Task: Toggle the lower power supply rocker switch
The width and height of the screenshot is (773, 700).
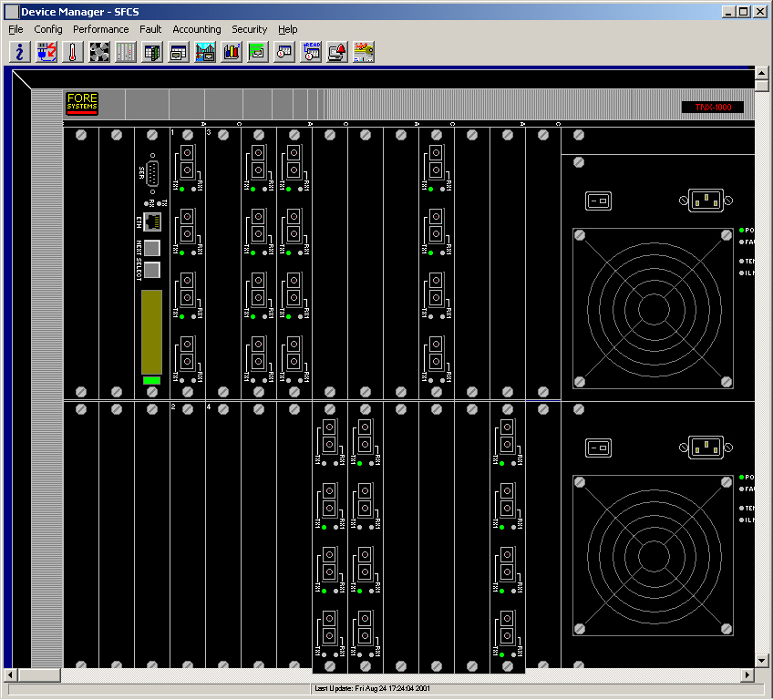Action: click(x=598, y=448)
